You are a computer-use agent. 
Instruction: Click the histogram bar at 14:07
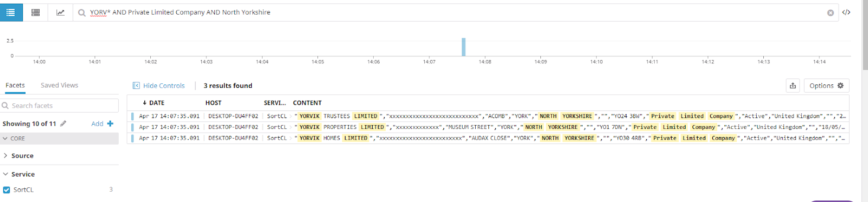(463, 47)
